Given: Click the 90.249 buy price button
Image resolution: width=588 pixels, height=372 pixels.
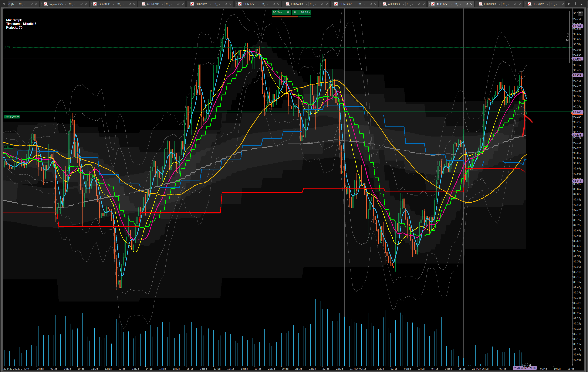Looking at the screenshot, I should 302,13.
